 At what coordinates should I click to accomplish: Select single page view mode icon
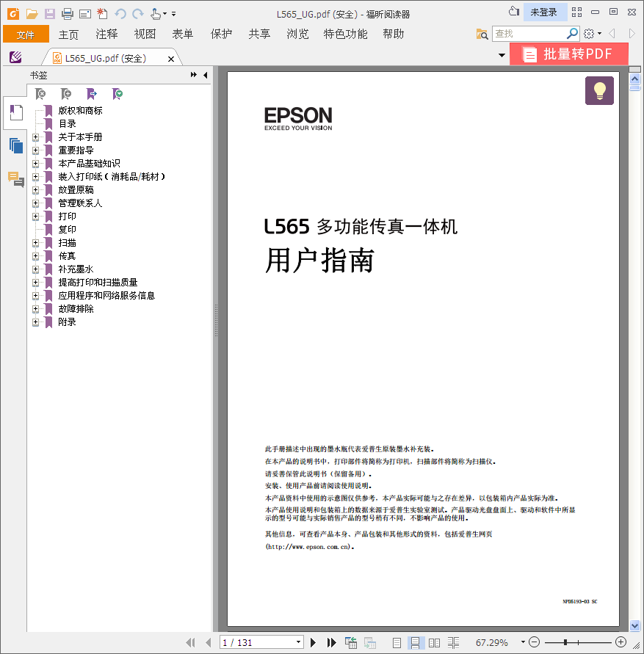pos(397,643)
